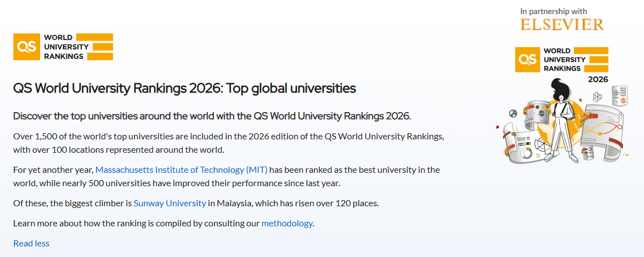Click Read less to collapse description
This screenshot has height=257, width=644.
pyautogui.click(x=31, y=244)
